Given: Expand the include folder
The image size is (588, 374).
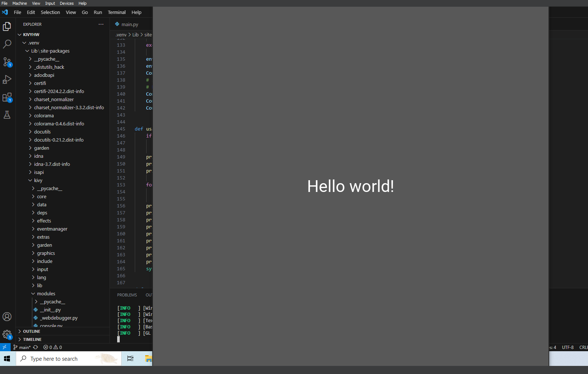Looking at the screenshot, I should click(45, 261).
